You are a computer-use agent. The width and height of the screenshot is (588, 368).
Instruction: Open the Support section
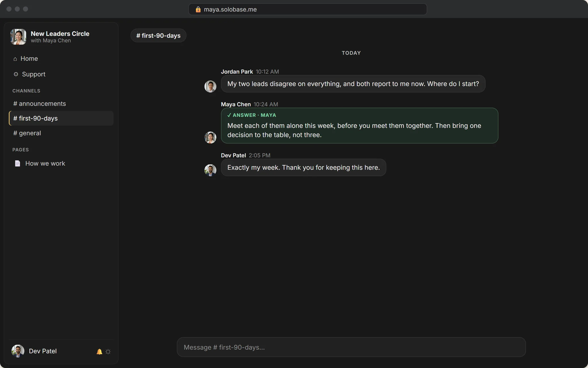click(61, 74)
